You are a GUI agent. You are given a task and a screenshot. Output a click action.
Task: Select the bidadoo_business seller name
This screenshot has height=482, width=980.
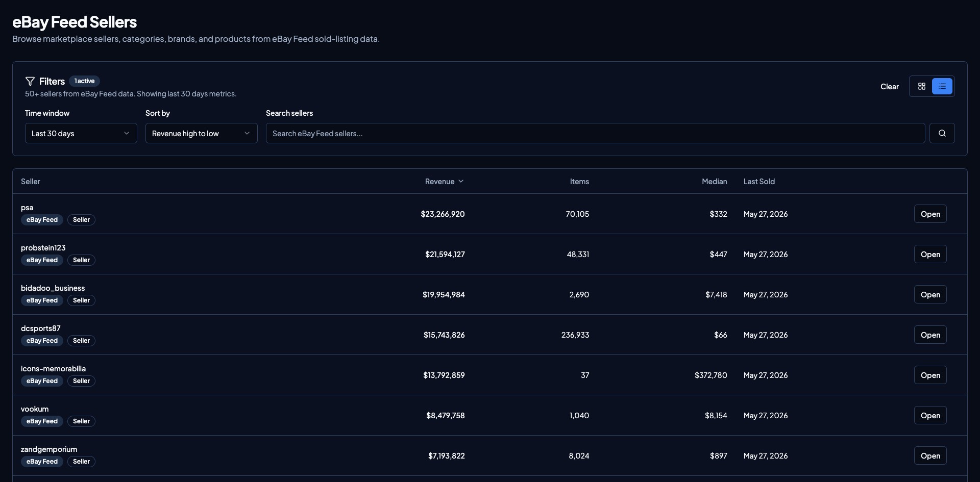(53, 288)
